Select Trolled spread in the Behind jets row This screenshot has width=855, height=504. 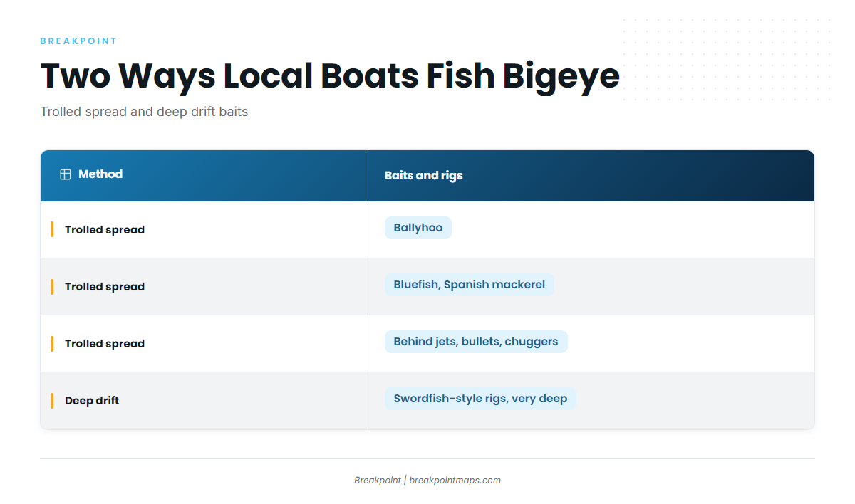tap(105, 344)
